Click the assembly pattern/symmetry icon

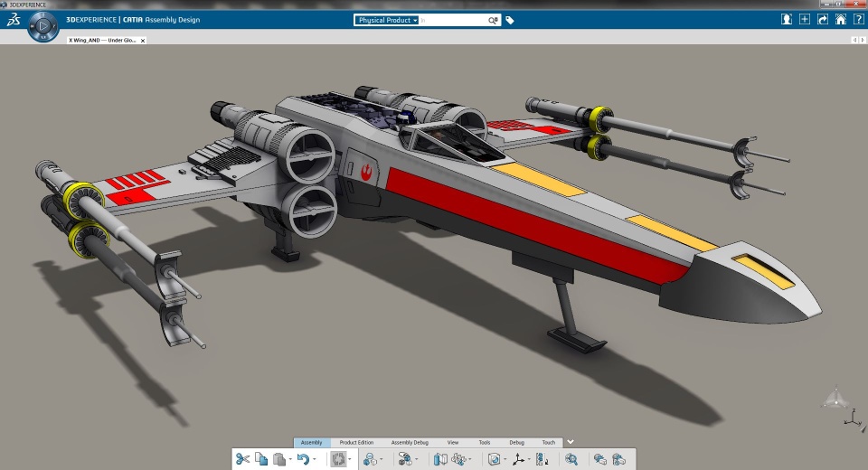(x=440, y=459)
